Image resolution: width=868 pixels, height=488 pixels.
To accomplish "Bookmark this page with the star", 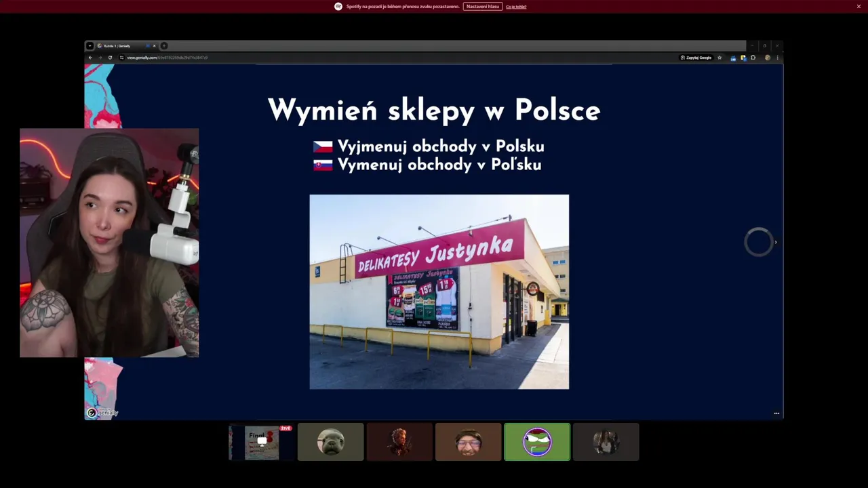I will pyautogui.click(x=719, y=58).
